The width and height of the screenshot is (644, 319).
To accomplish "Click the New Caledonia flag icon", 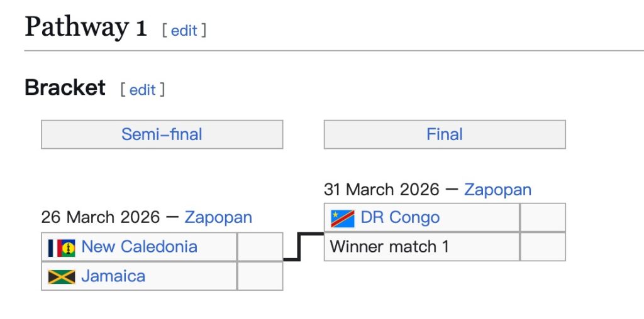I will (x=62, y=247).
